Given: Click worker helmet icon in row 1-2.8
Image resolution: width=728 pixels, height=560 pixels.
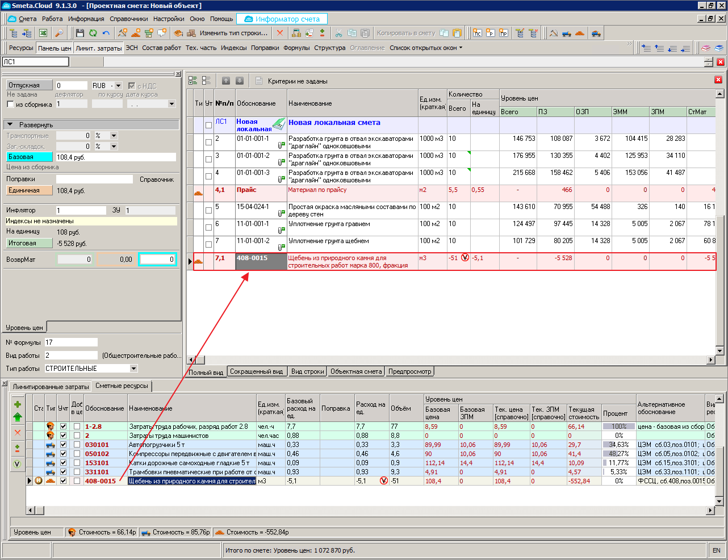Looking at the screenshot, I should 51,426.
